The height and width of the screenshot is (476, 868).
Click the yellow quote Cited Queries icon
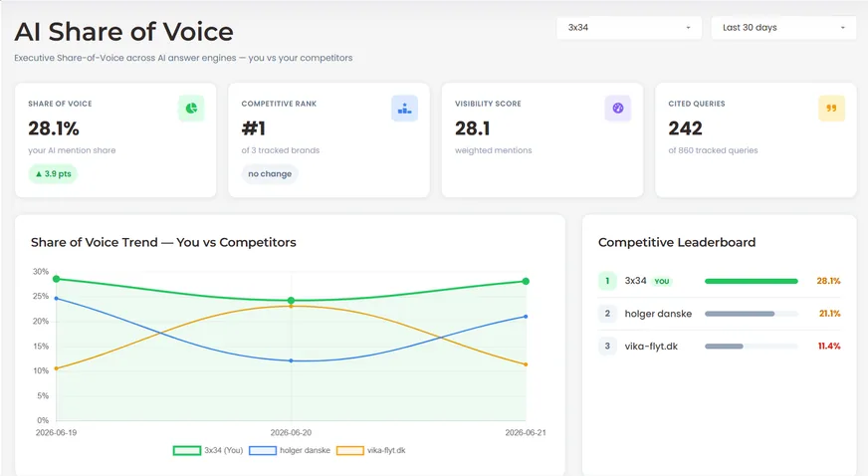[x=831, y=109]
